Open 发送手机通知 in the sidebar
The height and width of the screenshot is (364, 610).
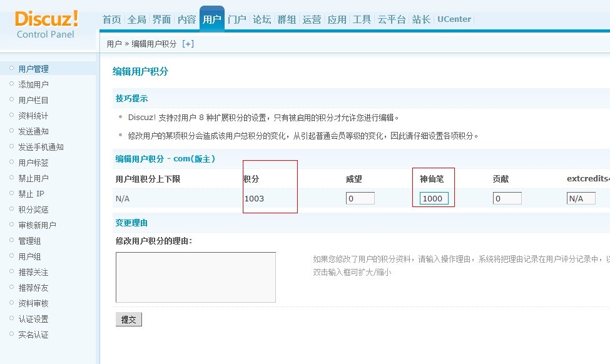point(41,147)
